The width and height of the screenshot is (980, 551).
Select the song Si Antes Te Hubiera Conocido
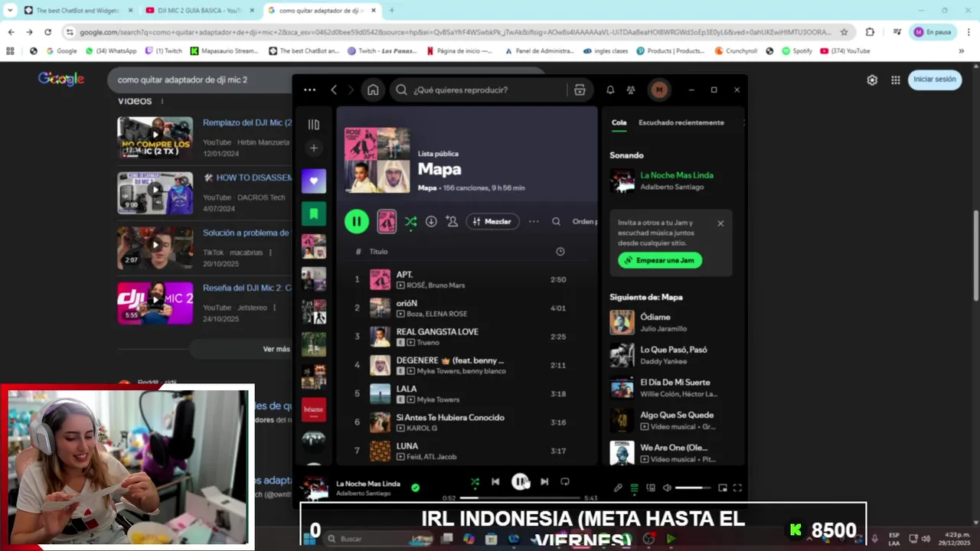point(450,417)
